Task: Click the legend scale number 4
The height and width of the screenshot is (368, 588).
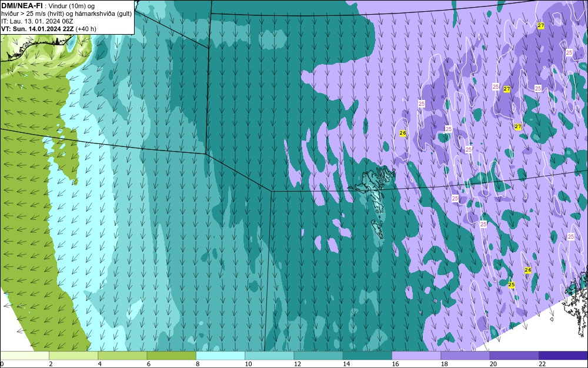Action: point(100,364)
